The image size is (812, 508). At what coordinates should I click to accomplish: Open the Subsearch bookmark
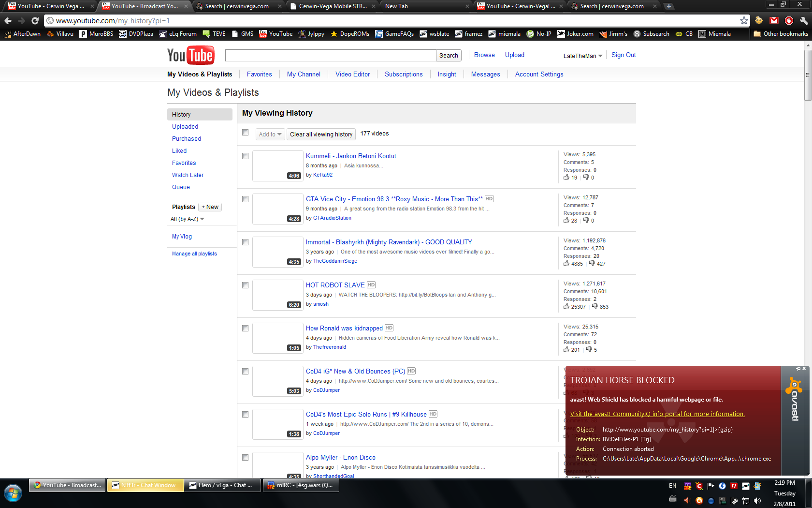click(651, 34)
